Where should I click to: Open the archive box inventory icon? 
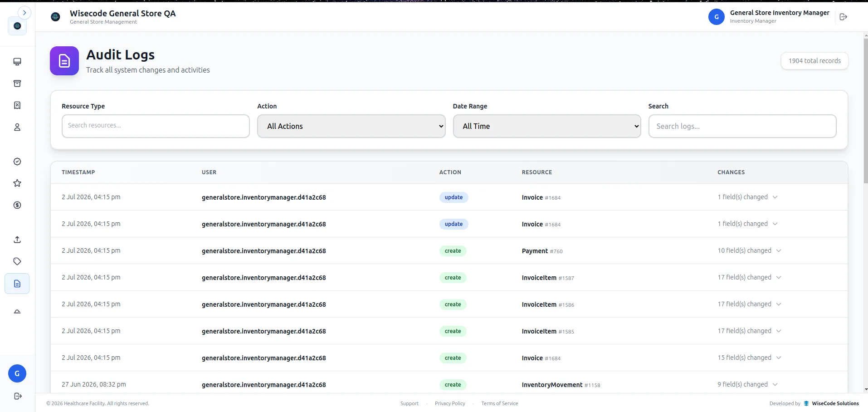(17, 83)
